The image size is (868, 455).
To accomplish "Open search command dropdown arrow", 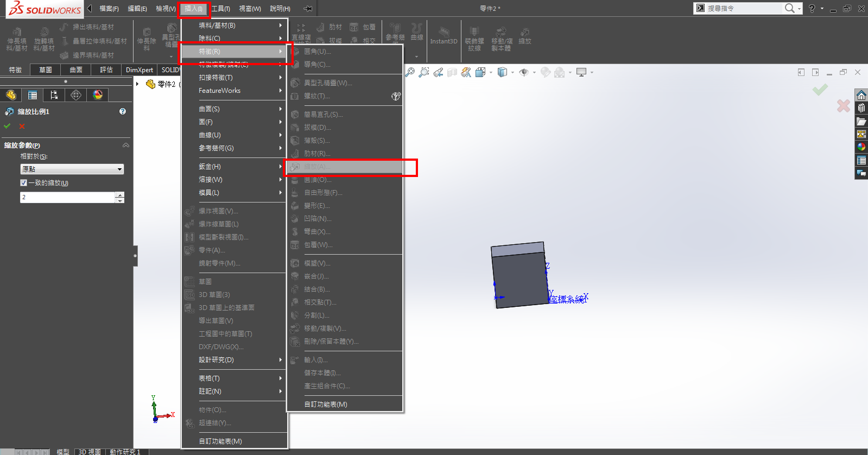I will click(x=799, y=9).
